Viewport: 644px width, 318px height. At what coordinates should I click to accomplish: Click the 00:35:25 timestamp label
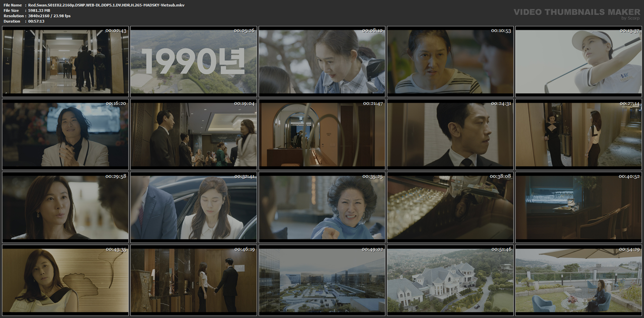(373, 177)
